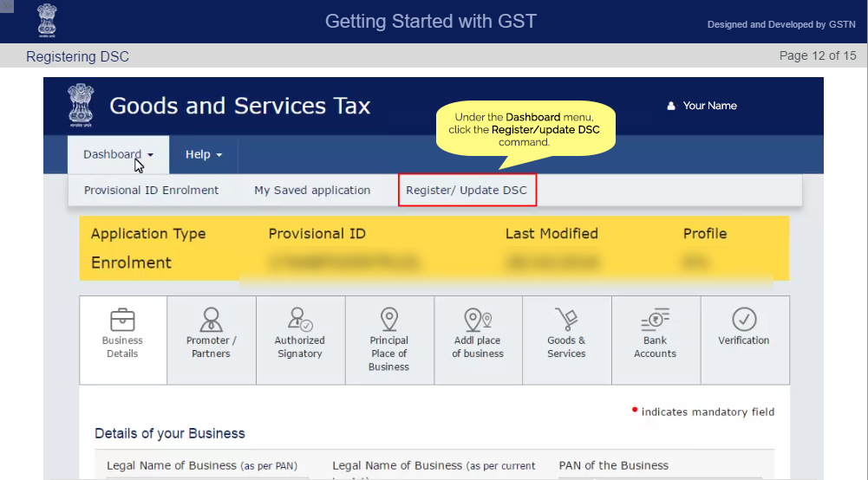Select Provisional ID Enrolment menu item
The width and height of the screenshot is (868, 480).
click(151, 191)
